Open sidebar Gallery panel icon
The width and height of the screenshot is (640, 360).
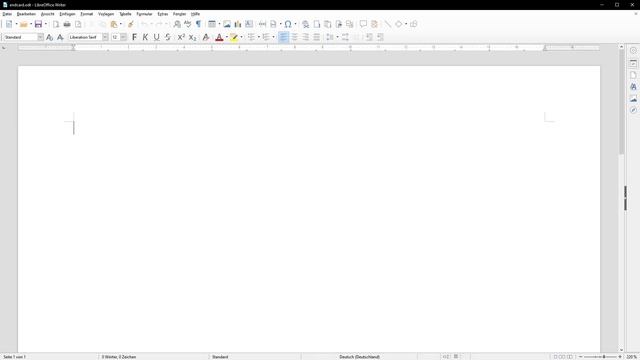coord(633,98)
